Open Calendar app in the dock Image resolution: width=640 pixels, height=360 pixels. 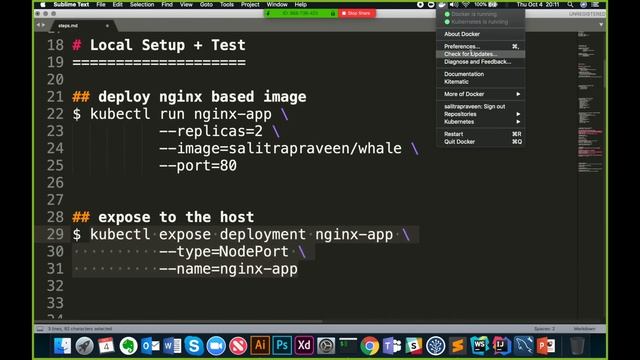106,346
